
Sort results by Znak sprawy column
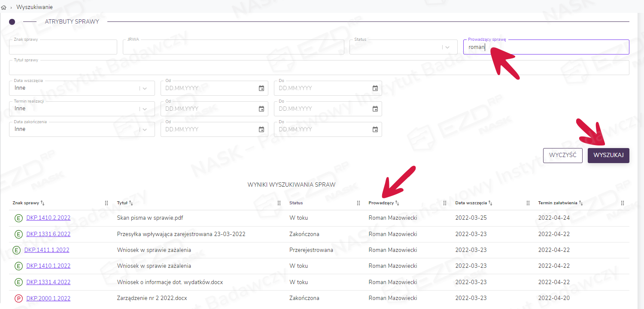coord(43,203)
